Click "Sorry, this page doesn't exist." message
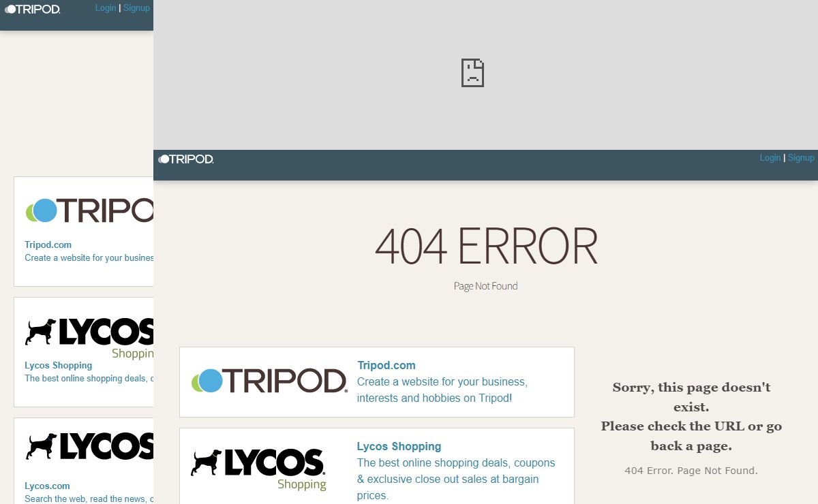818x504 pixels. point(691,397)
